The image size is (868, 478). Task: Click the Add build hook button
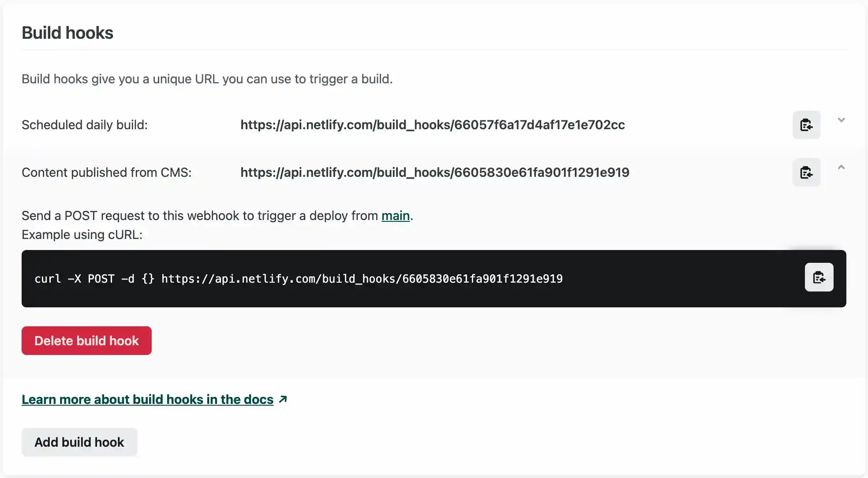tap(79, 442)
